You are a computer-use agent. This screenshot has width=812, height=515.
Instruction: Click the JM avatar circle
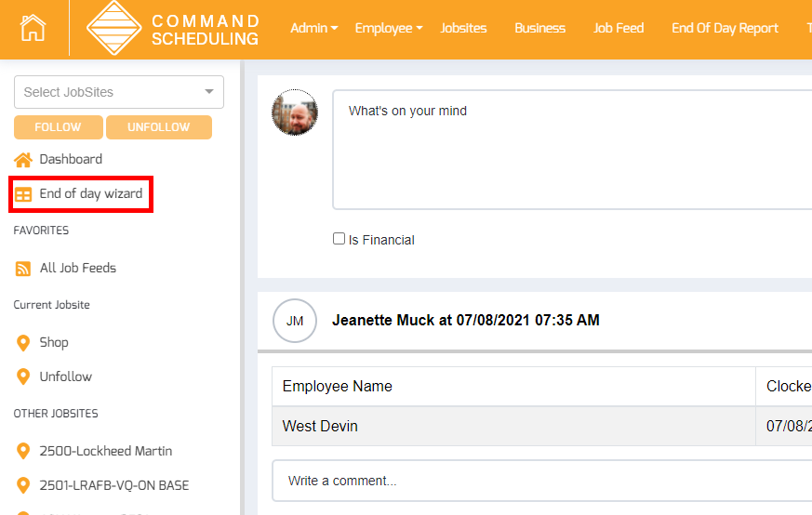pos(295,321)
